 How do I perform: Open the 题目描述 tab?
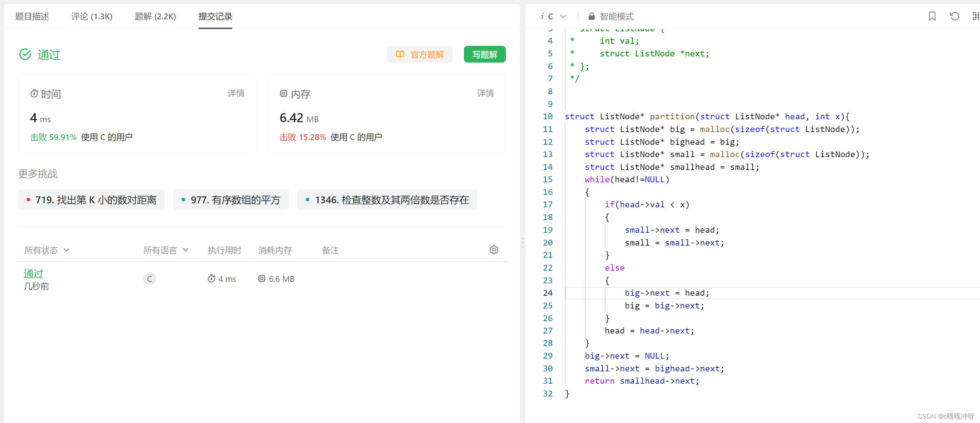point(32,16)
